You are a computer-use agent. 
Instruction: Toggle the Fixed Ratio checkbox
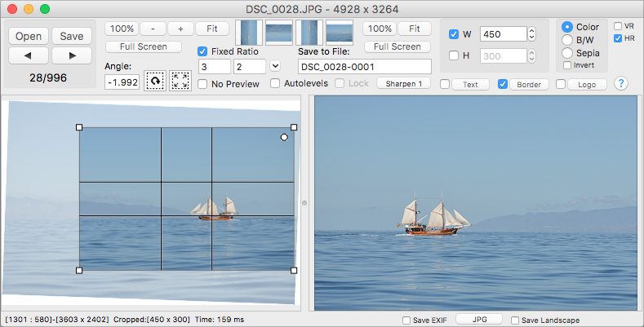click(x=202, y=51)
